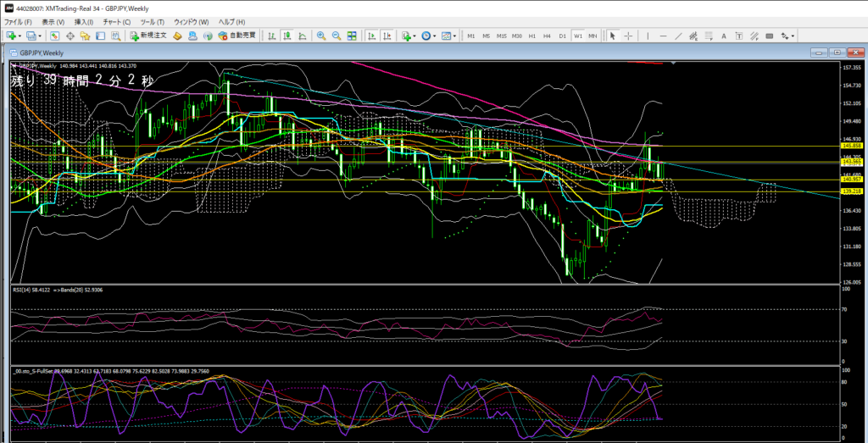Select the rectangle drawing tool
The width and height of the screenshot is (868, 443).
pos(769,36)
